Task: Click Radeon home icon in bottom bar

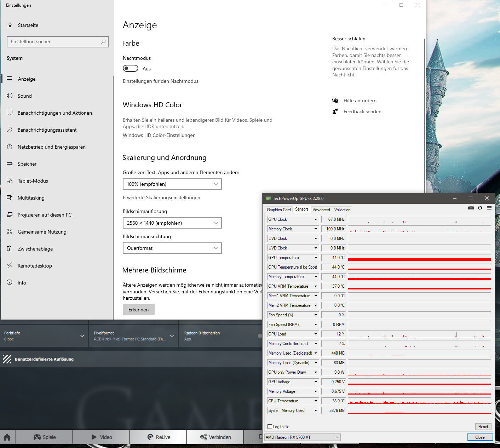Action: (x=7, y=437)
